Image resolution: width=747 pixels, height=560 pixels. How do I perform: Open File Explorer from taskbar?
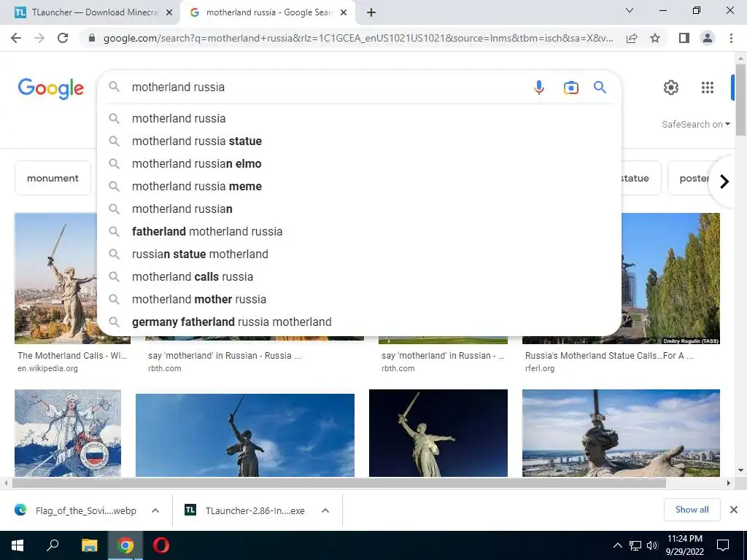click(89, 545)
